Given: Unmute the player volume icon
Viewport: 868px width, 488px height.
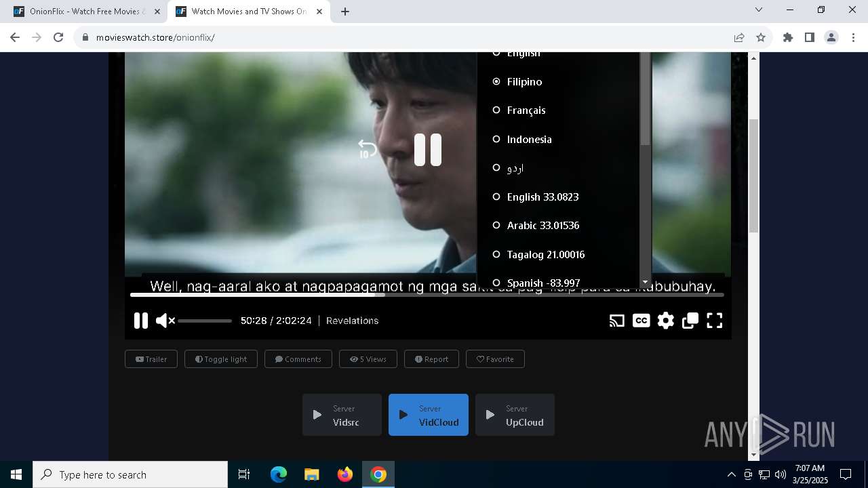Looking at the screenshot, I should [x=165, y=321].
